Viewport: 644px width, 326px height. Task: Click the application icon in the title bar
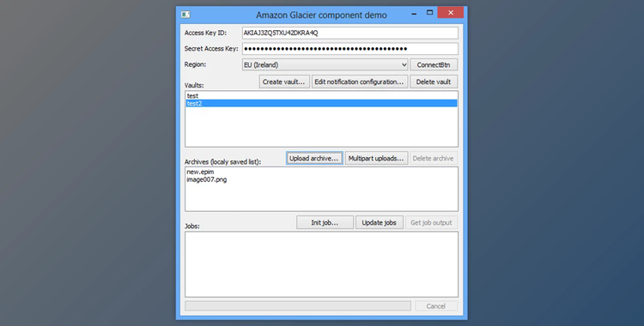pos(185,15)
